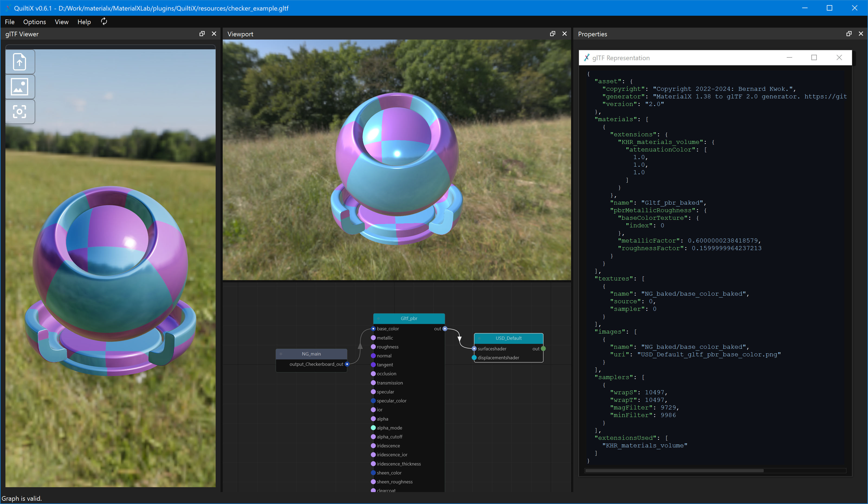Click the image/environment icon in glTF Viewer
The height and width of the screenshot is (504, 868).
point(20,87)
